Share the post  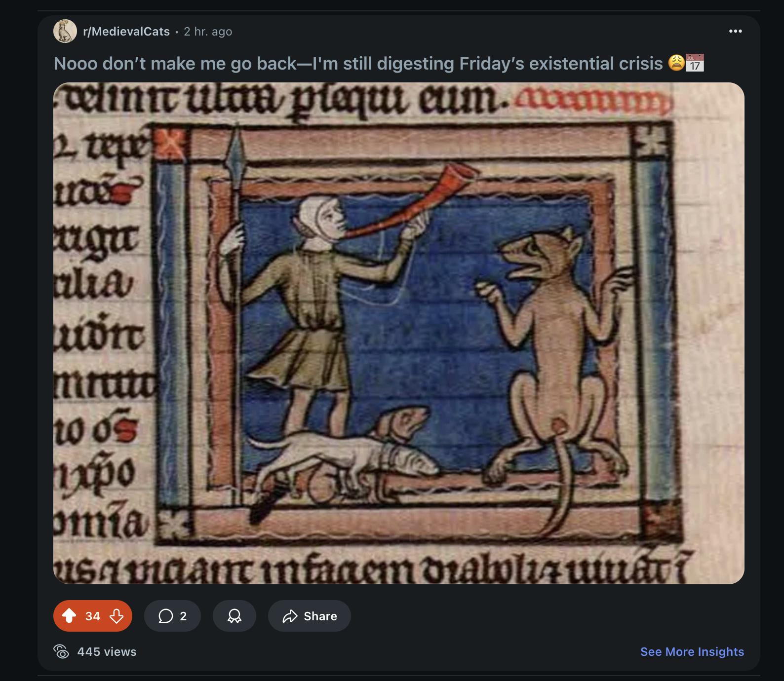click(x=310, y=616)
